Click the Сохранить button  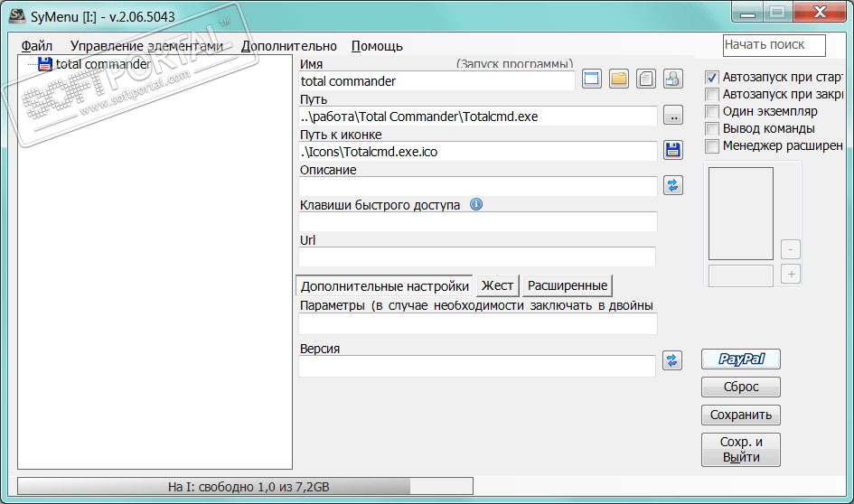[741, 415]
